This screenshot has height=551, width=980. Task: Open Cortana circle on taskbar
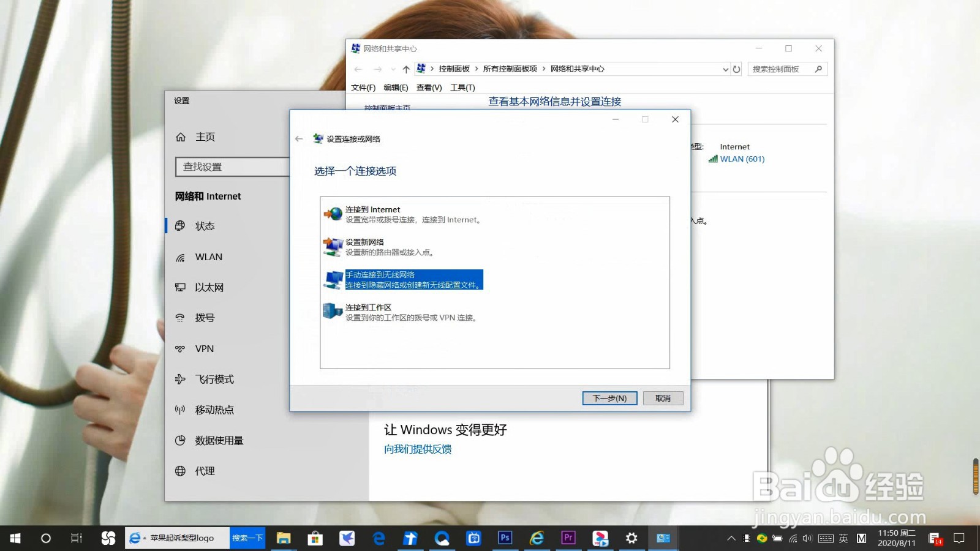pyautogui.click(x=46, y=538)
